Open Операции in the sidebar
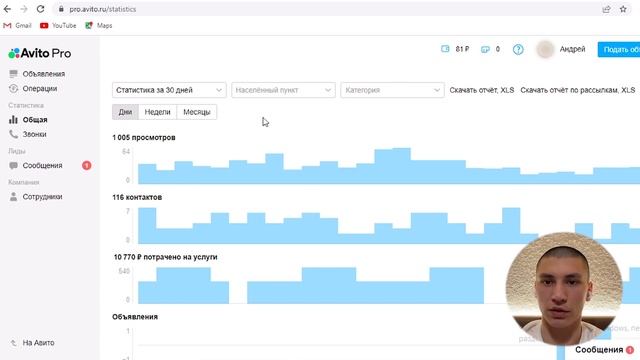This screenshot has width=640, height=360. pyautogui.click(x=40, y=89)
